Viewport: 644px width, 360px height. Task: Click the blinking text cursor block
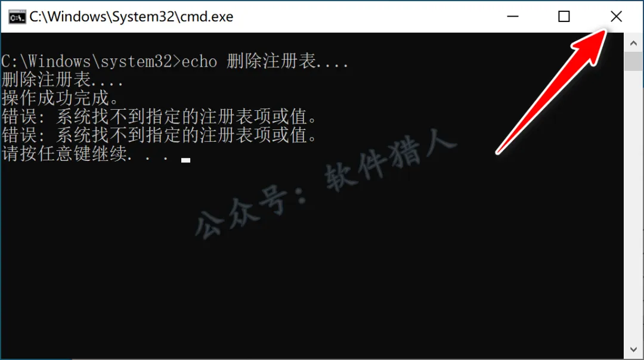[185, 160]
